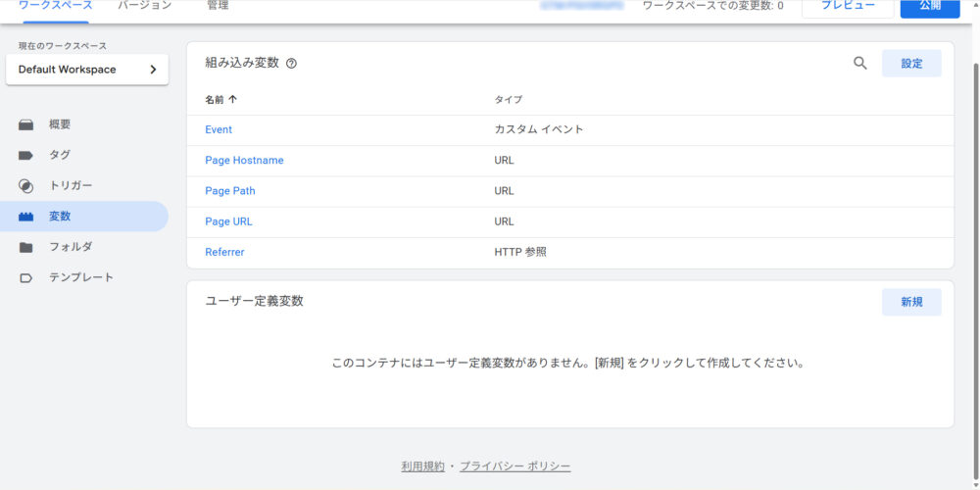Screen dimensions: 980x490
Task: Open the Page Hostname variable link
Action: tap(244, 161)
